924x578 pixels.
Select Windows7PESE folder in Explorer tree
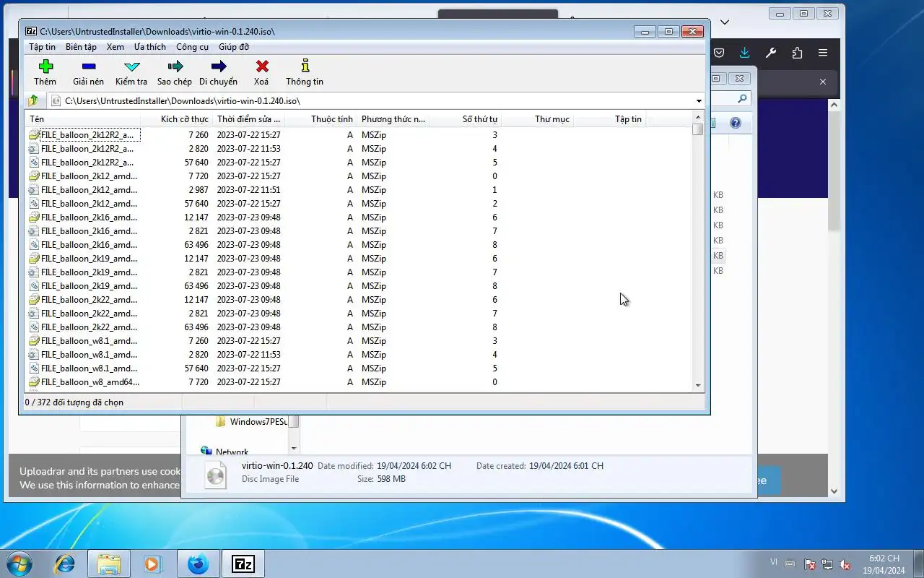click(251, 422)
